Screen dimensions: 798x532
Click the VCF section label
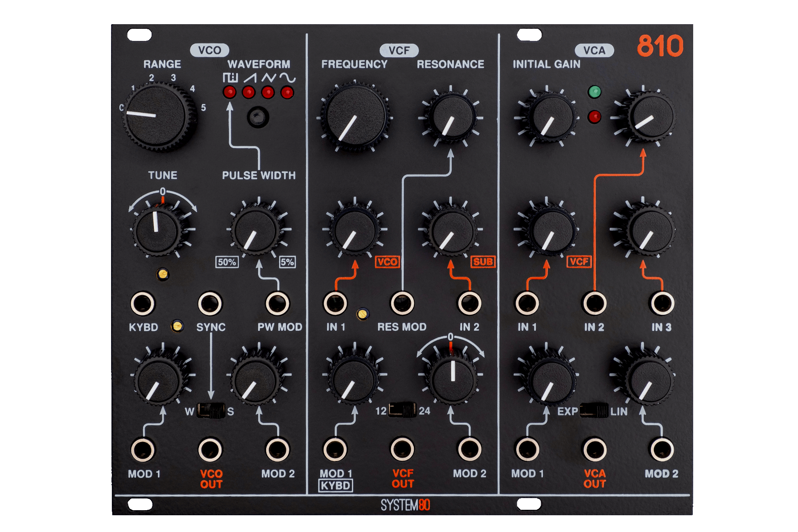[399, 50]
